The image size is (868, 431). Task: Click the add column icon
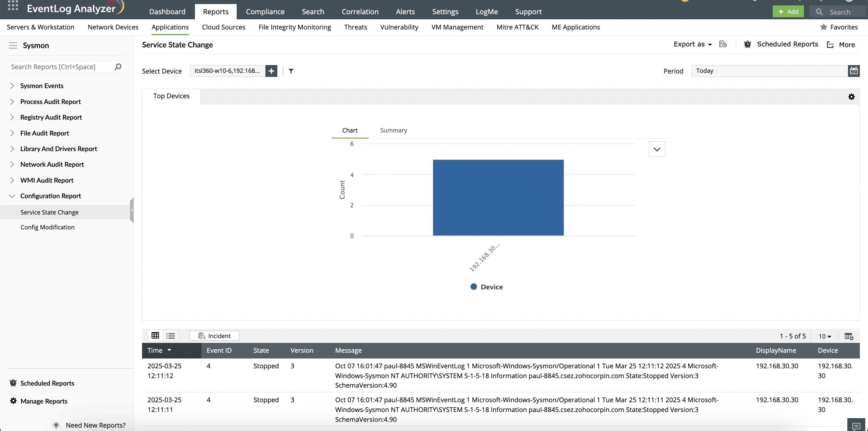point(849,336)
